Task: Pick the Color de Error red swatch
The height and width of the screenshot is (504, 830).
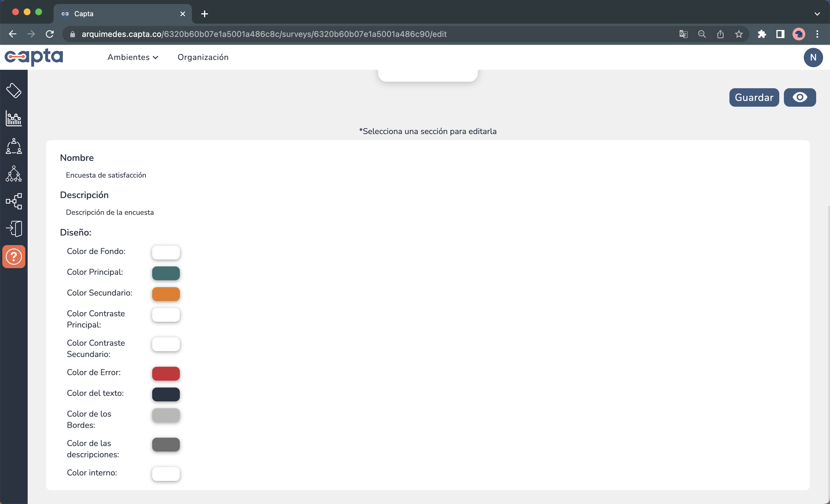Action: click(166, 374)
